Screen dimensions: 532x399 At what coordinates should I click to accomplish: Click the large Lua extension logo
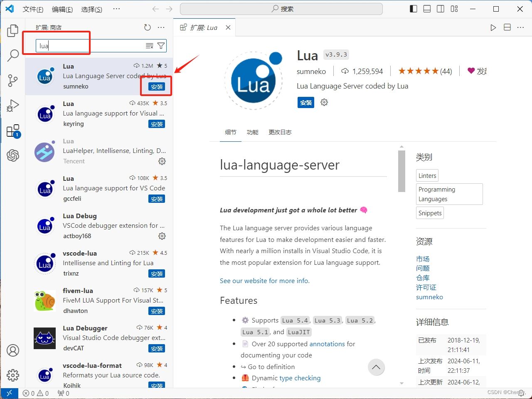(x=254, y=81)
